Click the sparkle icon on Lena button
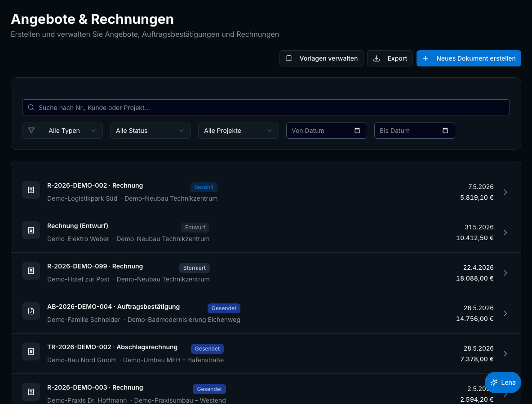 pos(494,382)
